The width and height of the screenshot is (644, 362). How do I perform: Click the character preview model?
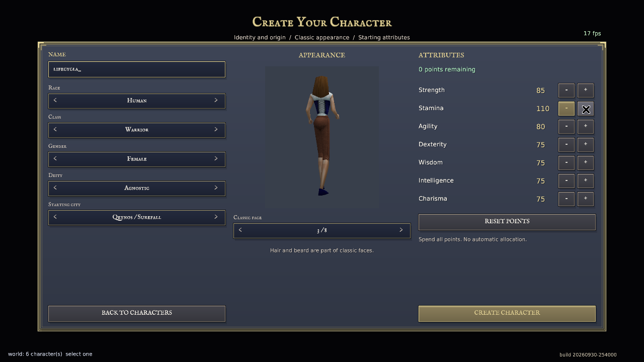(322, 137)
